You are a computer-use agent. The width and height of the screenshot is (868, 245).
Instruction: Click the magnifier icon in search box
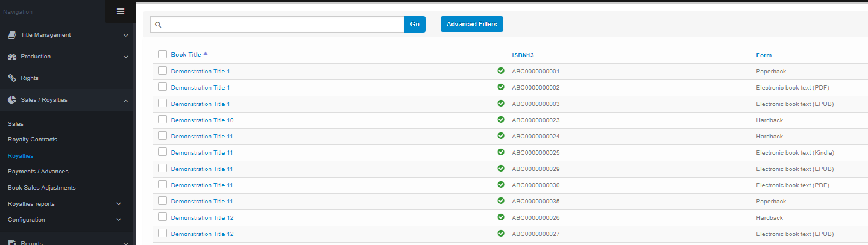158,25
